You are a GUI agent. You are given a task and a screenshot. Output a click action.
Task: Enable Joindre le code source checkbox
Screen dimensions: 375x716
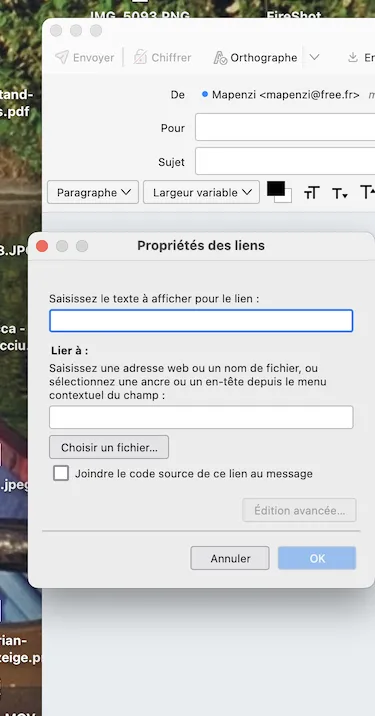pyautogui.click(x=61, y=473)
